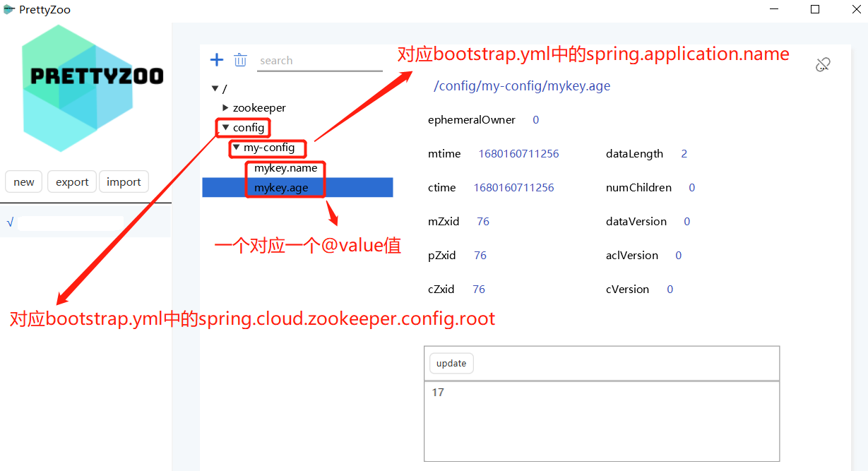Select the mykey.name node
This screenshot has height=471, width=868.
(x=285, y=168)
